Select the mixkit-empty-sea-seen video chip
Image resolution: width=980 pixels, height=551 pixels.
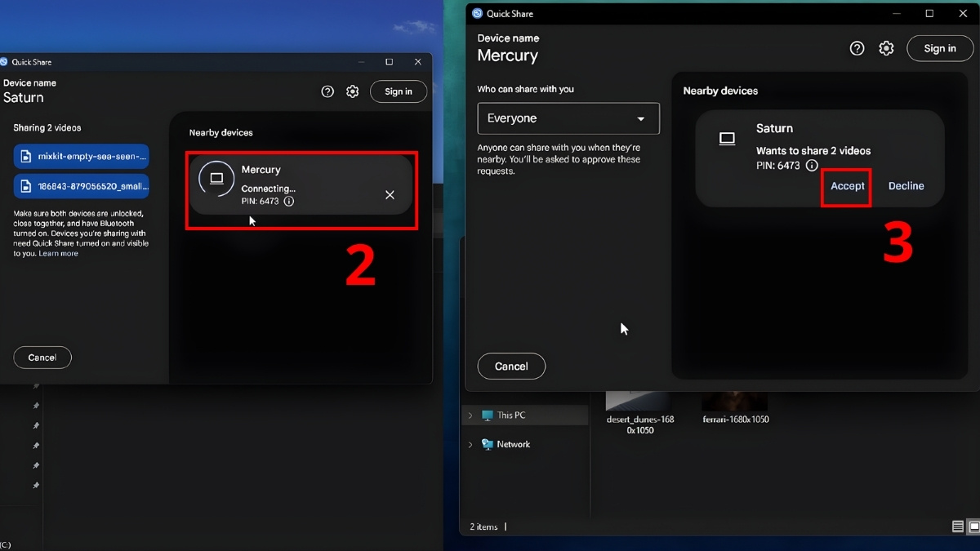click(82, 156)
